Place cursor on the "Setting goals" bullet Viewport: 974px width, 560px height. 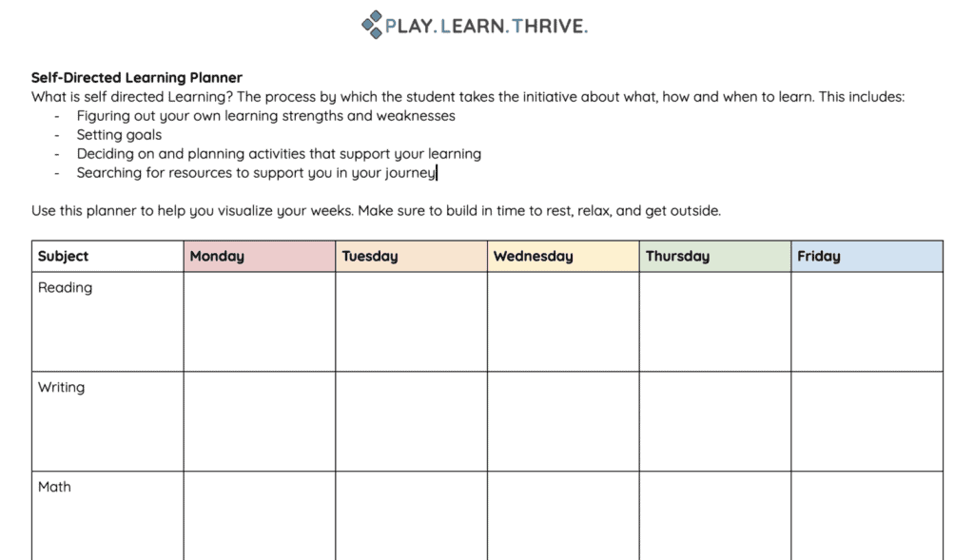point(119,135)
